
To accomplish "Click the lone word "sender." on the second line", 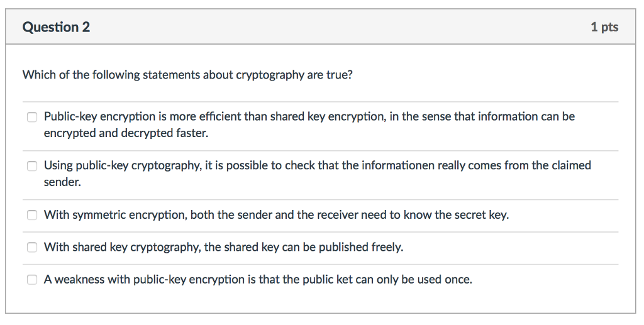I will [62, 182].
